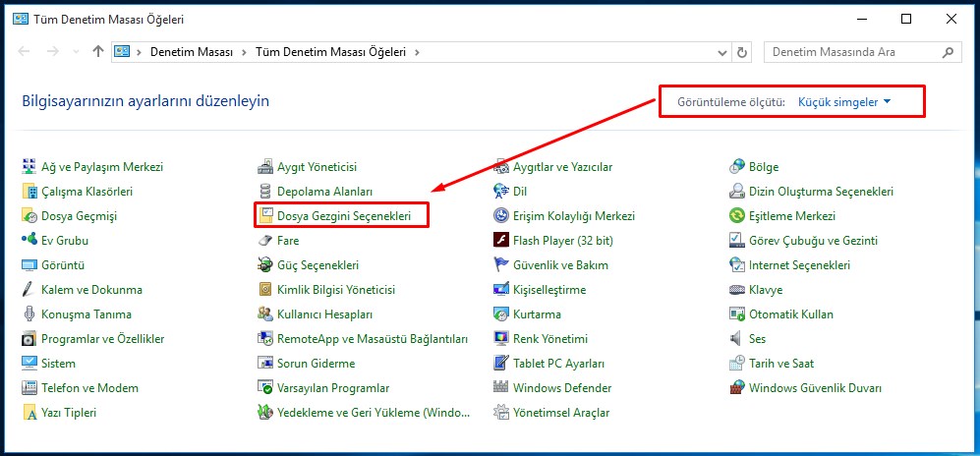Open the Klavye keyboard icon
Screen dimensions: 980x456
coord(737,290)
